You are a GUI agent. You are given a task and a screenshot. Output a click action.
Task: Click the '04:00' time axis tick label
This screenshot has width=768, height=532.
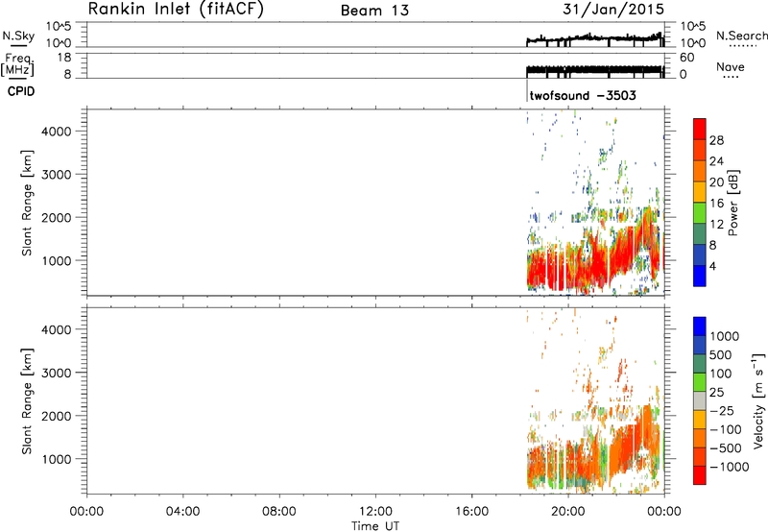coord(183,512)
